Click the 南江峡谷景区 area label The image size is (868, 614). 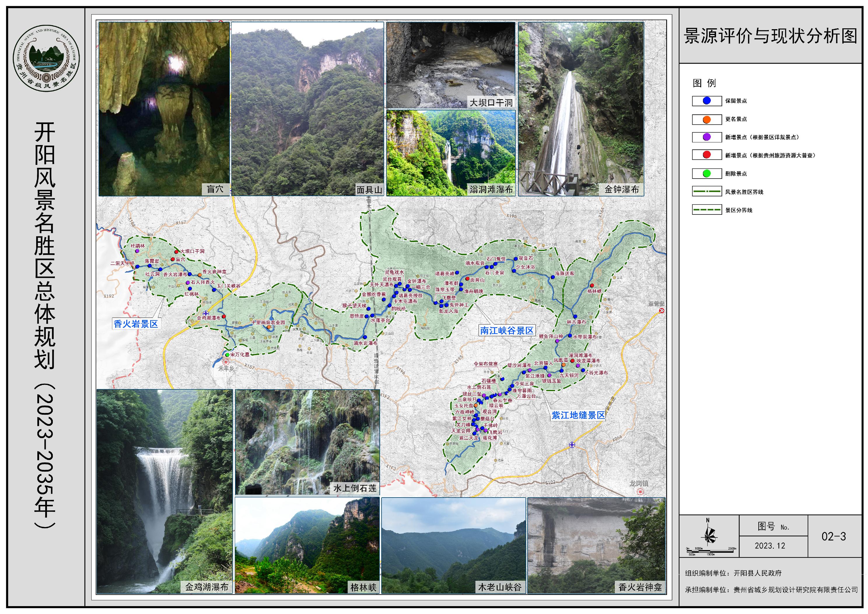(x=507, y=331)
